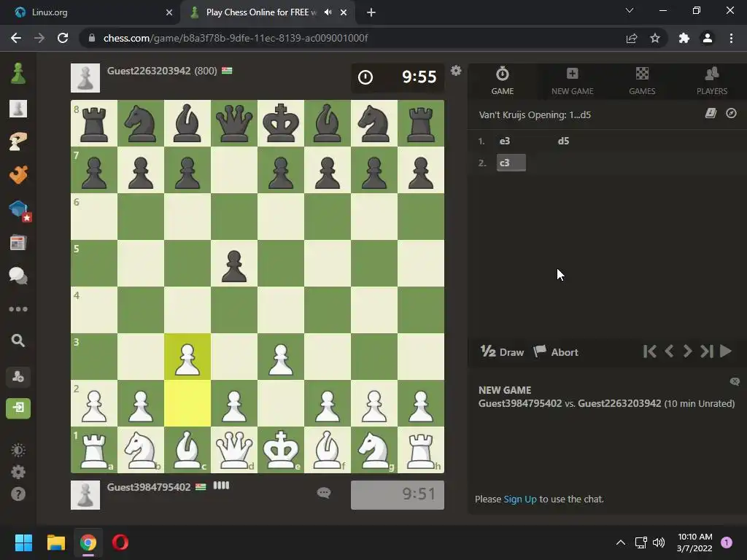Click the Sign Up link in chat
747x560 pixels.
coord(519,499)
